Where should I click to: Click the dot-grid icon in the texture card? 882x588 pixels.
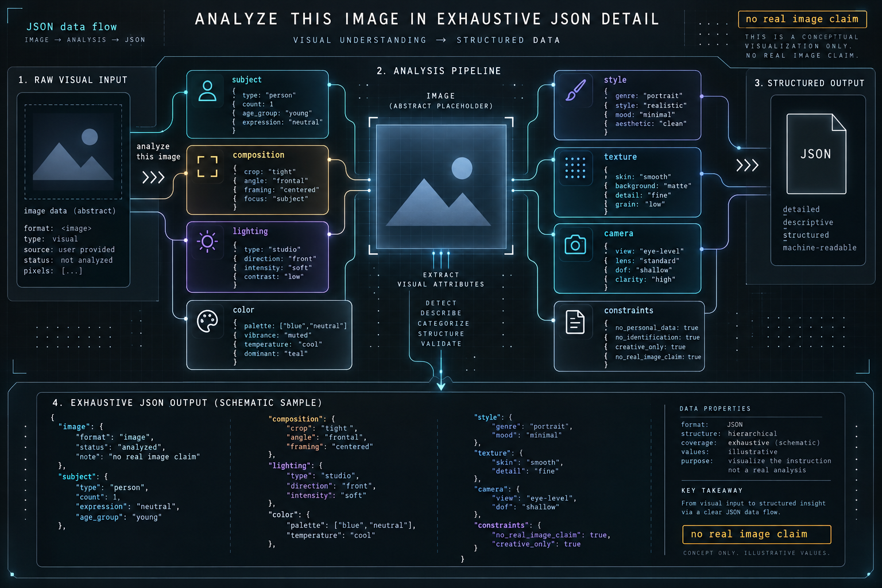575,168
